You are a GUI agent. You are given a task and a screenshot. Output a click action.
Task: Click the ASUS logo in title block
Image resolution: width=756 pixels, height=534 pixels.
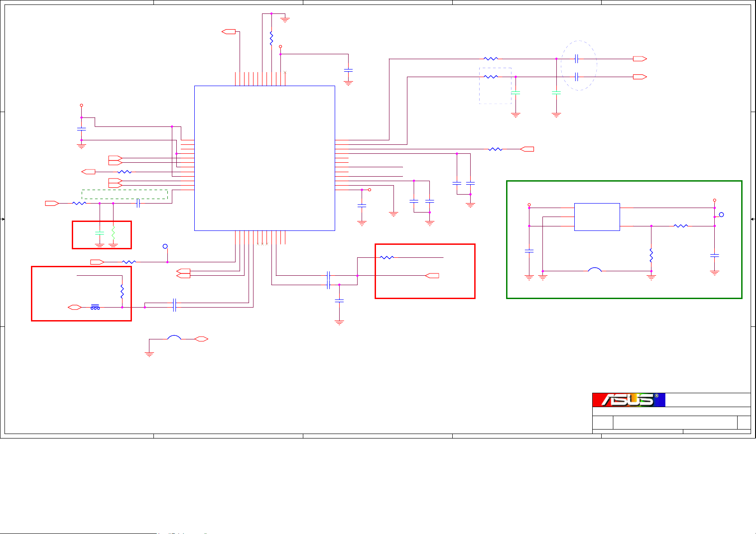(x=628, y=400)
